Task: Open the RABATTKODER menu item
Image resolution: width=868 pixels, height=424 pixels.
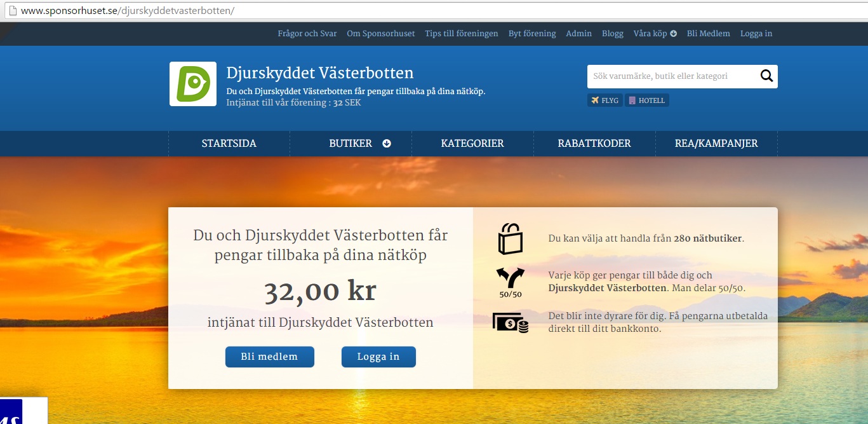Action: [594, 144]
